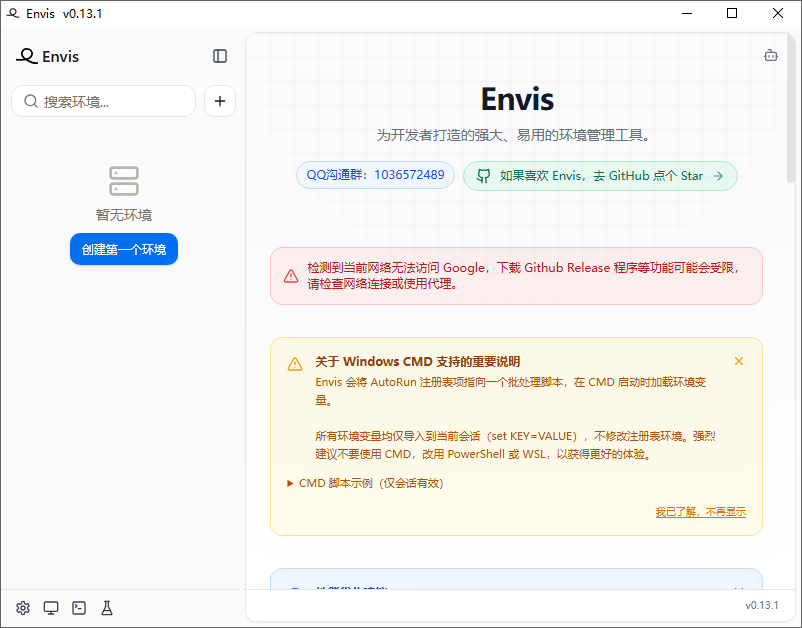Click the vertical scrollbar on the right

791,110
